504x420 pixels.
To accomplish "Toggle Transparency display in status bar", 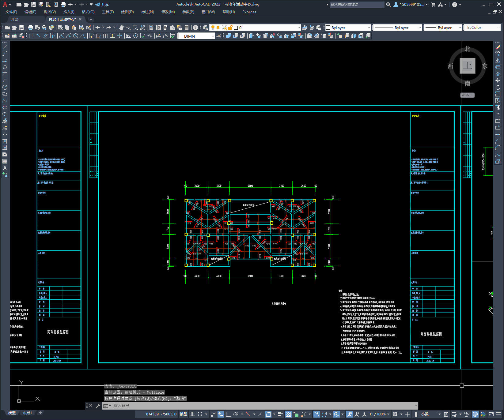I will 288,414.
